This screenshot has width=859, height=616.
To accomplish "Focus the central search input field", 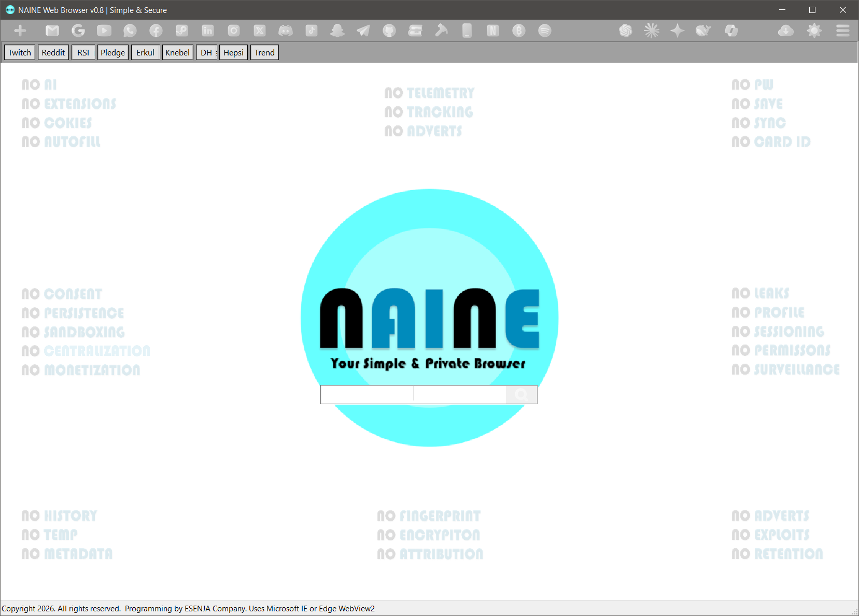I will coord(413,394).
